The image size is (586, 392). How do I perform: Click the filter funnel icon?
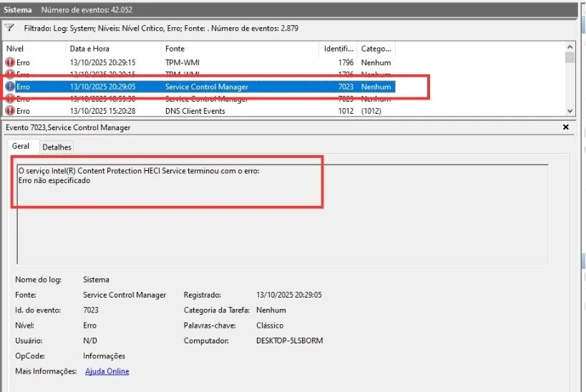[x=9, y=28]
